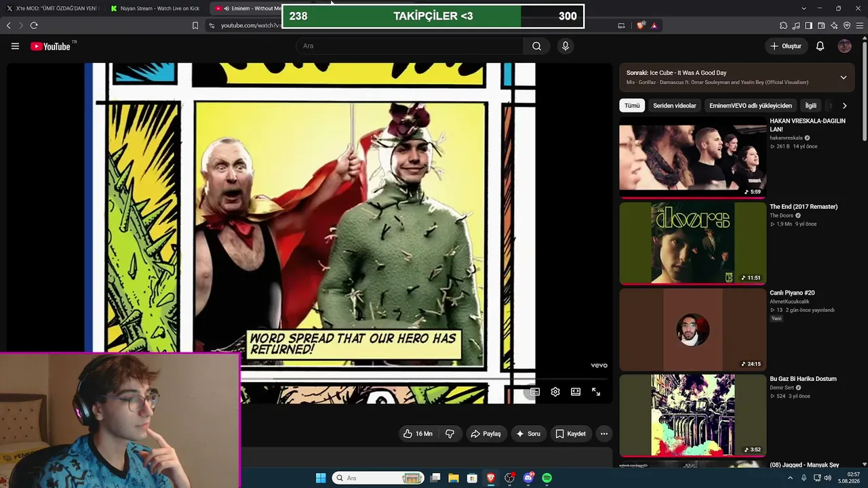This screenshot has height=488, width=868.
Task: Open video player settings gear
Action: click(555, 392)
